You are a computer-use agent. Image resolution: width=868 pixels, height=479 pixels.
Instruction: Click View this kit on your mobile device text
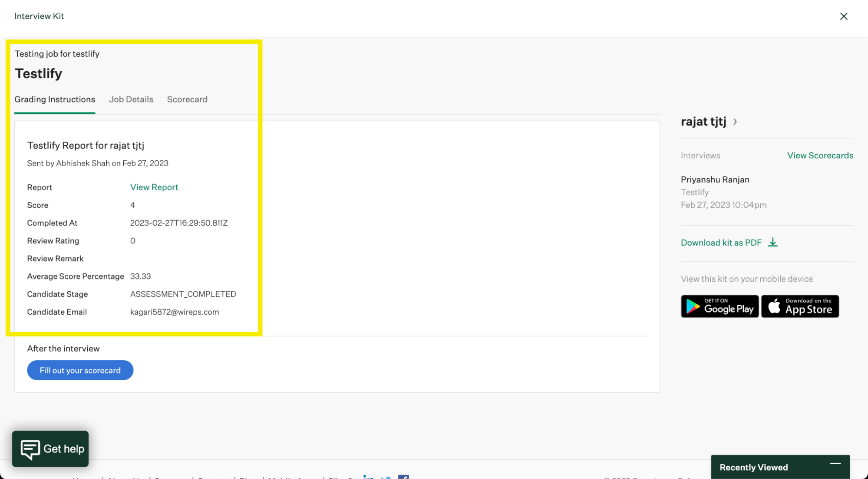coord(746,279)
